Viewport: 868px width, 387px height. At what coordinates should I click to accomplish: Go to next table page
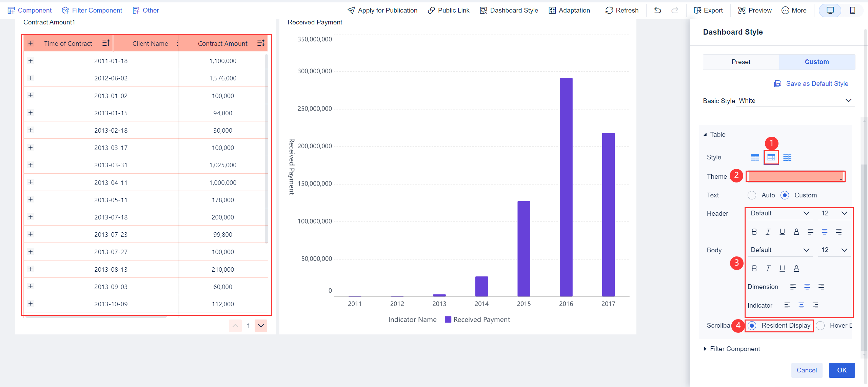pos(260,326)
